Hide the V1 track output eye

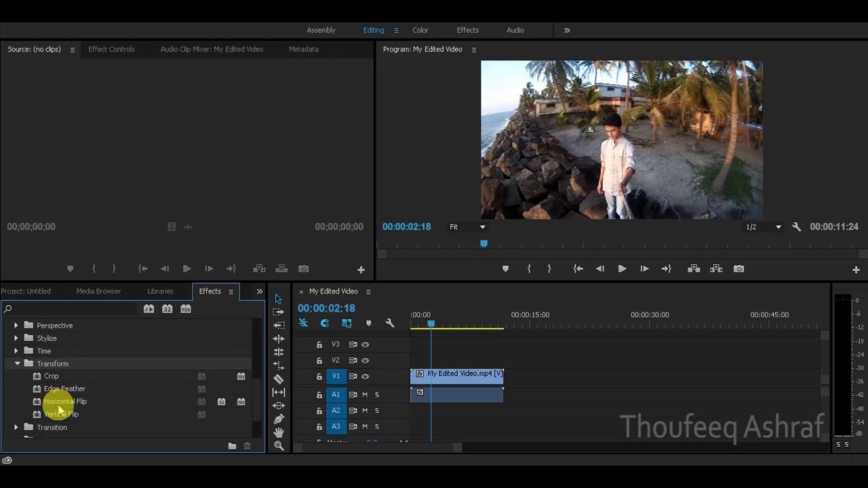[366, 376]
